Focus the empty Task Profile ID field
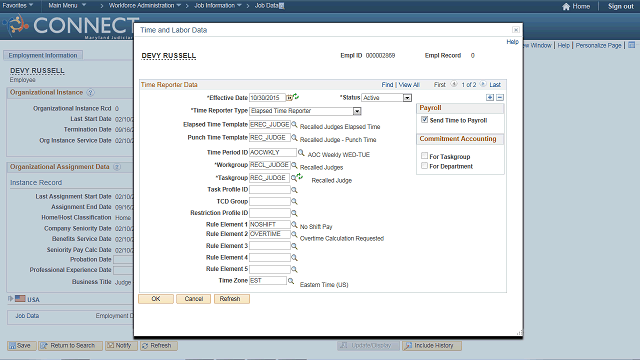 coord(270,190)
